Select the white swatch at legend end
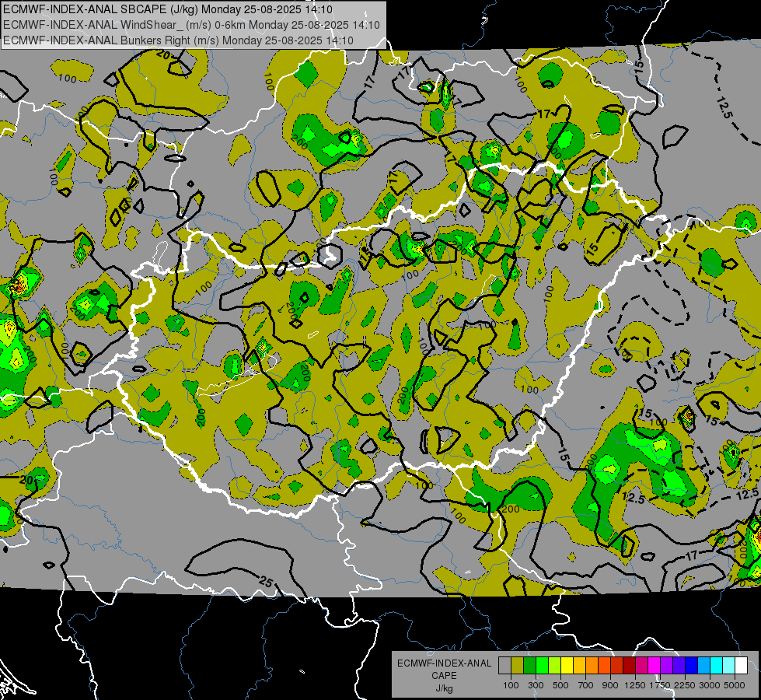761x700 pixels. click(741, 666)
